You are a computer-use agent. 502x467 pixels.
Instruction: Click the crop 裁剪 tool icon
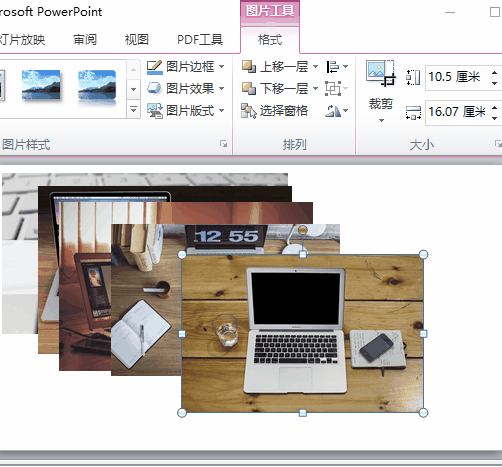click(x=380, y=74)
